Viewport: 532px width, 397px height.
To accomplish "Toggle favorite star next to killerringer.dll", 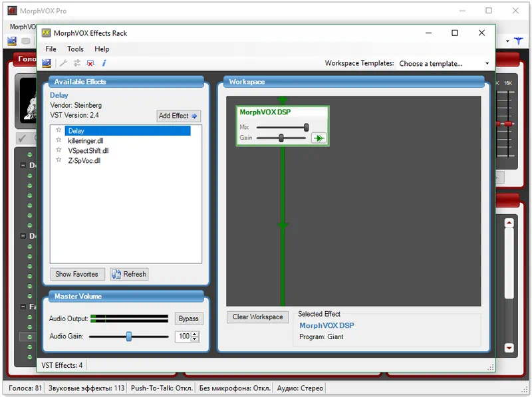I will pyautogui.click(x=59, y=140).
